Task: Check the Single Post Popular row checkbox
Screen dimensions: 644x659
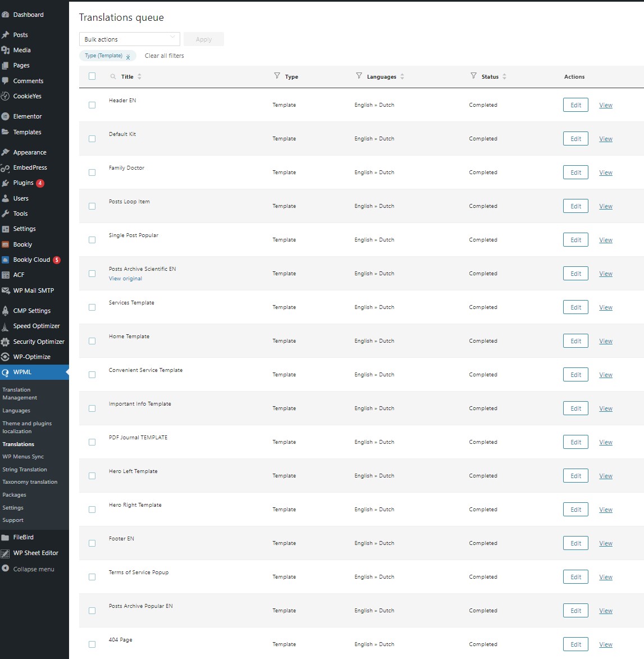Action: point(92,239)
